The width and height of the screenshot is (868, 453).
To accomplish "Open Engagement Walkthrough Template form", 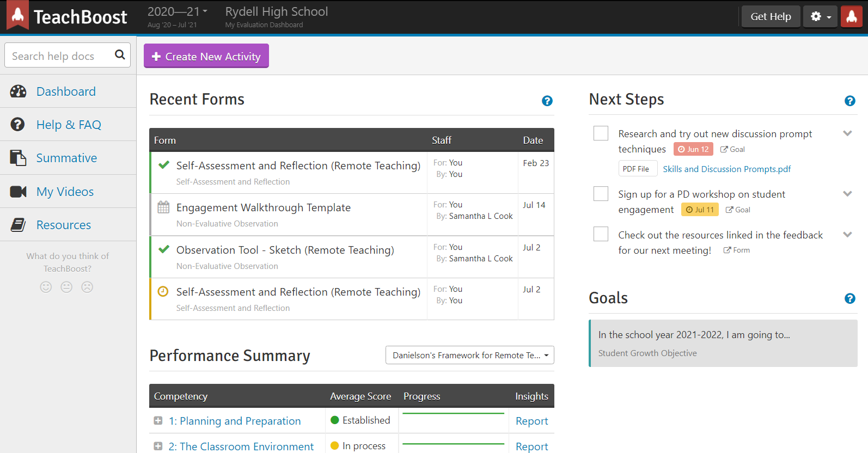I will [264, 207].
